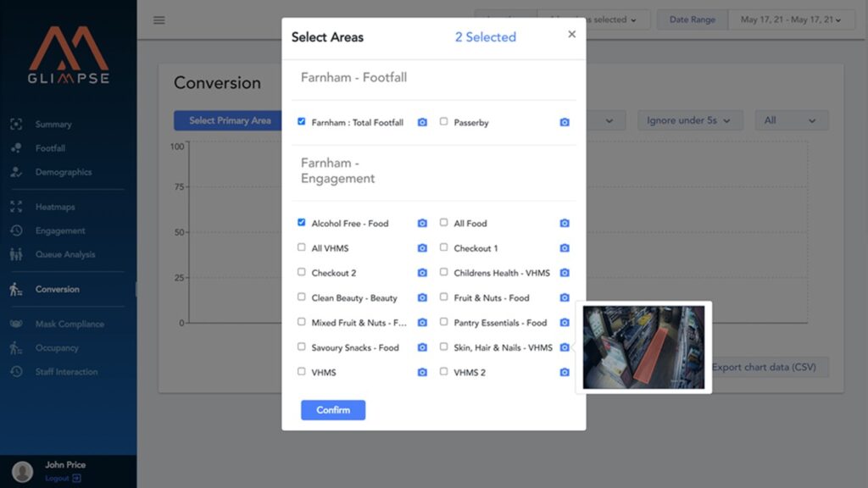868x488 pixels.
Task: Open the All filter dropdown
Action: (791, 120)
